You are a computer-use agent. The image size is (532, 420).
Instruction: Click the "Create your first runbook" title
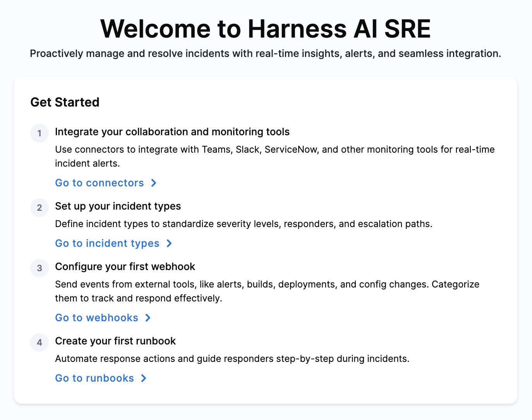click(115, 341)
